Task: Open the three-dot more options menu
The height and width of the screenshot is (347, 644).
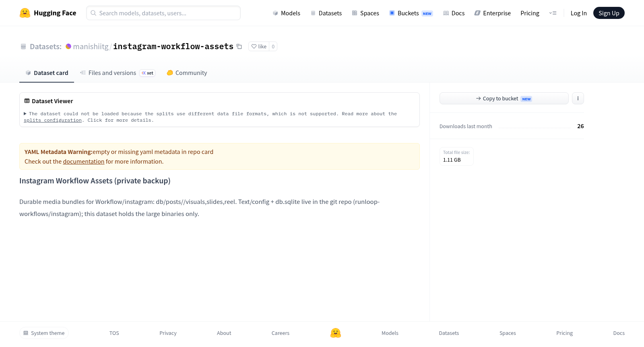Action: 578,98
